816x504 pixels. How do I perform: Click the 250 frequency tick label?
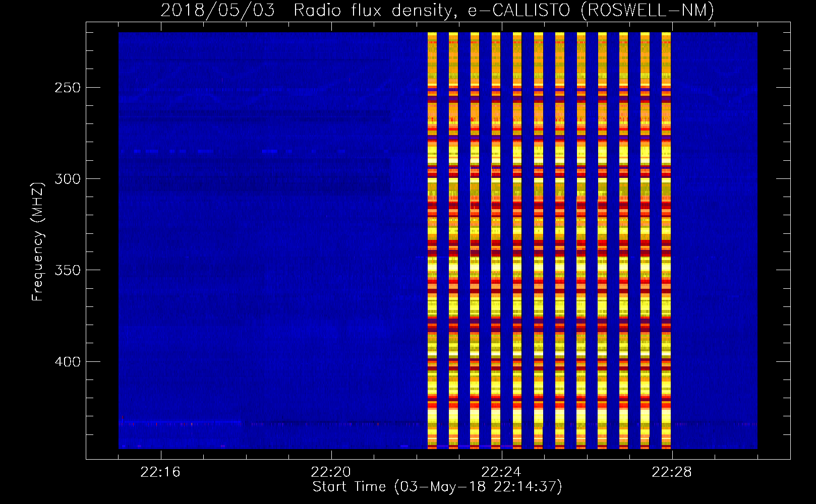tap(67, 88)
